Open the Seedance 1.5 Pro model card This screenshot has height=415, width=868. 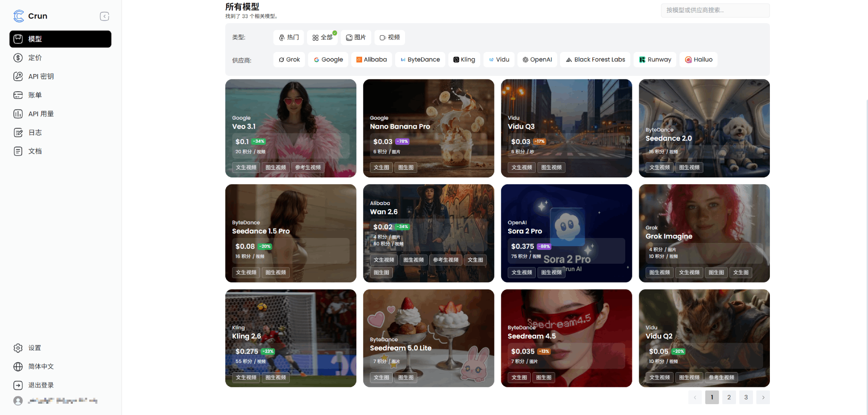291,233
